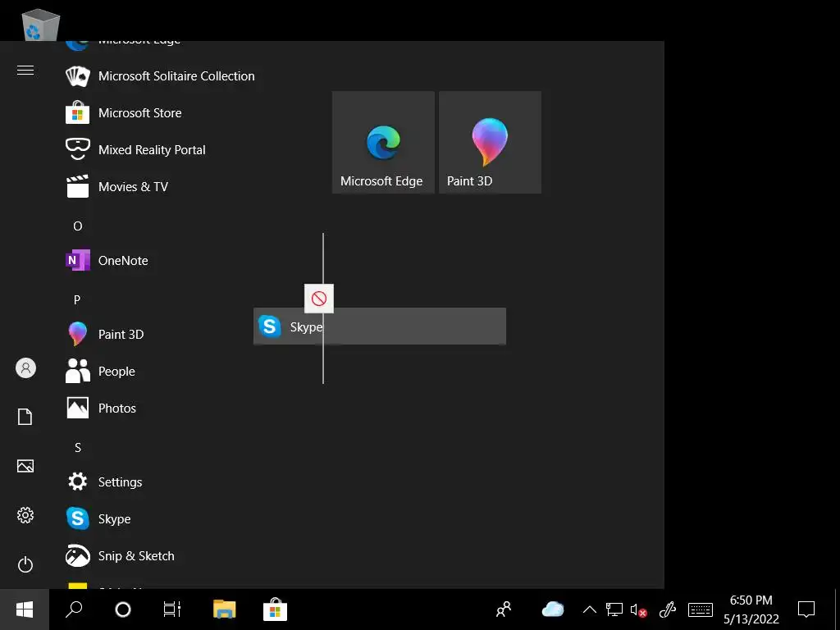Screen dimensions: 840x630
Task: Open Cortana circle on taskbar
Action: coord(123,609)
